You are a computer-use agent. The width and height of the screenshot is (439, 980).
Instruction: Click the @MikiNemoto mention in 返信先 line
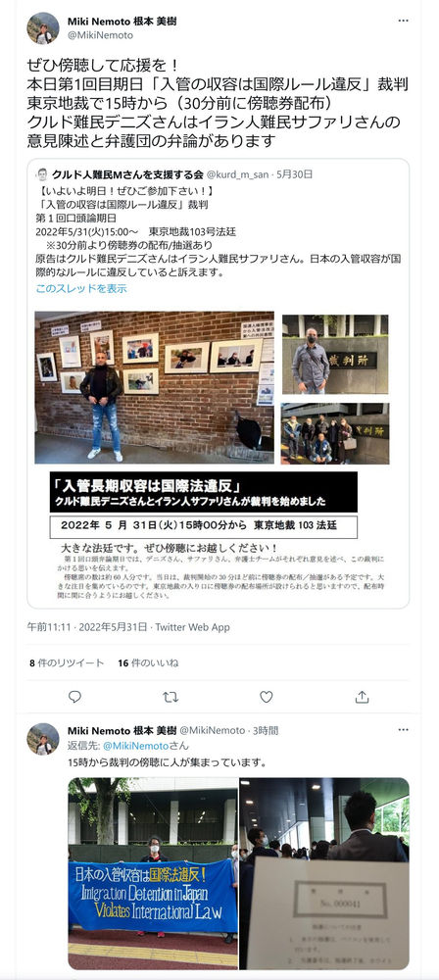tap(135, 746)
